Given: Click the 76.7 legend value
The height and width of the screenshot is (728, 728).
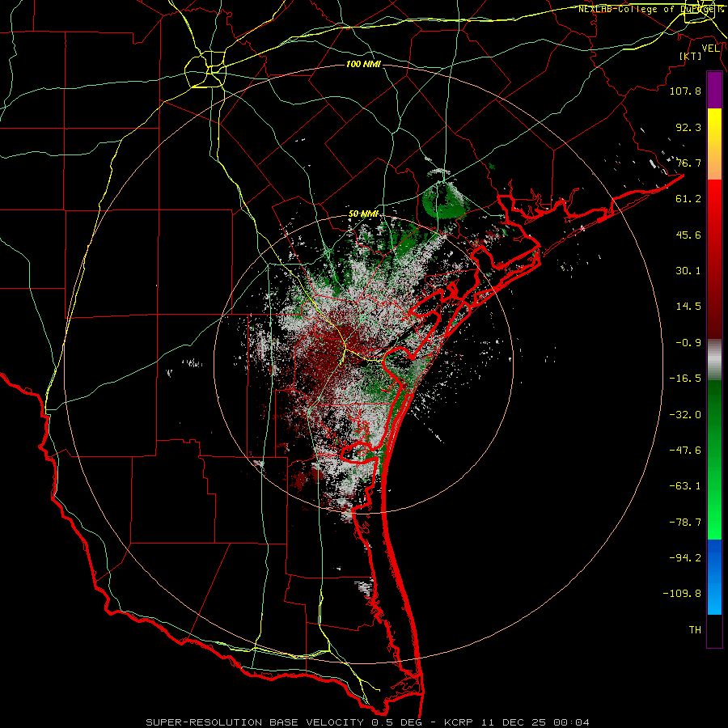Looking at the screenshot, I should coord(688,163).
